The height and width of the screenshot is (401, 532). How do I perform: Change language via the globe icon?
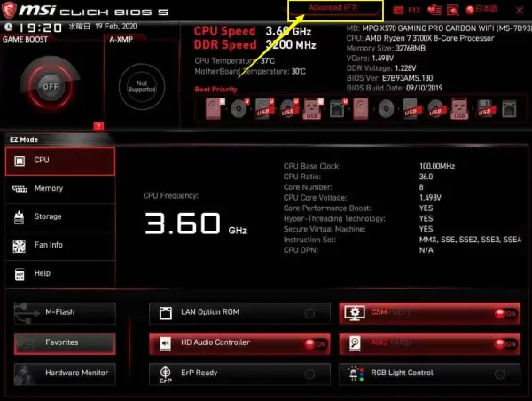point(470,10)
